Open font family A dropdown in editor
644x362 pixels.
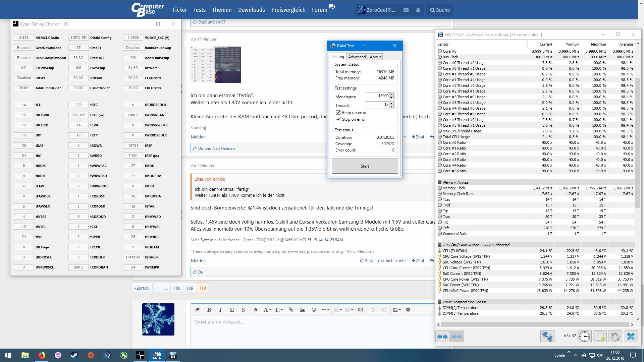[x=267, y=310]
